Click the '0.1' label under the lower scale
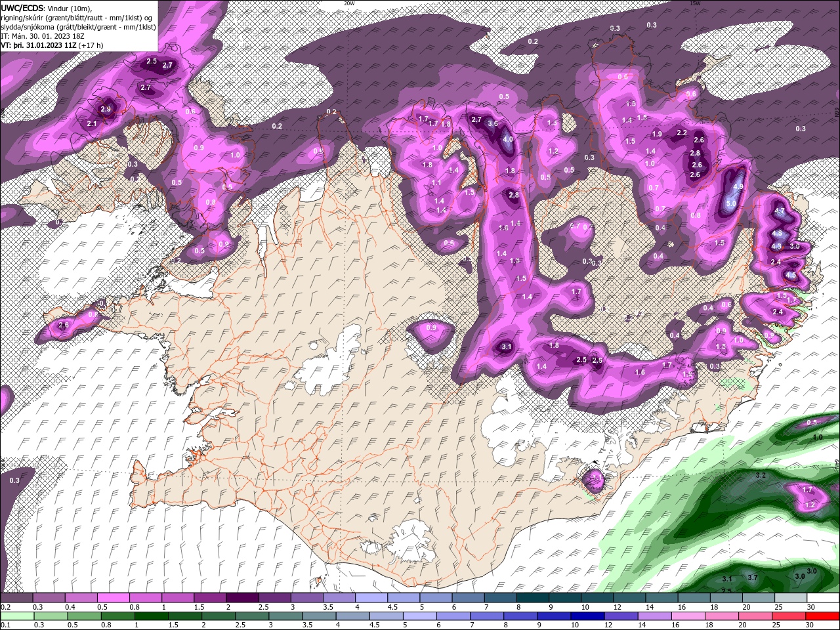 pyautogui.click(x=5, y=625)
